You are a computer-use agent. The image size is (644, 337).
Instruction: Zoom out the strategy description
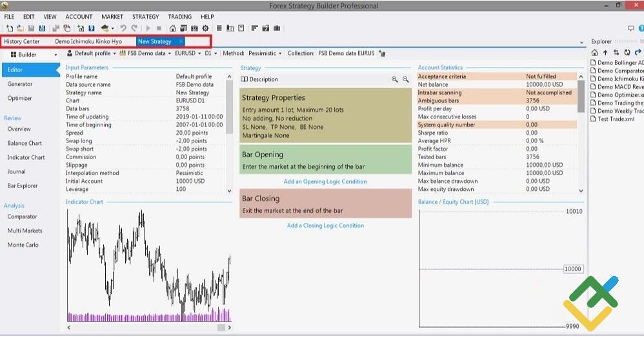point(406,79)
